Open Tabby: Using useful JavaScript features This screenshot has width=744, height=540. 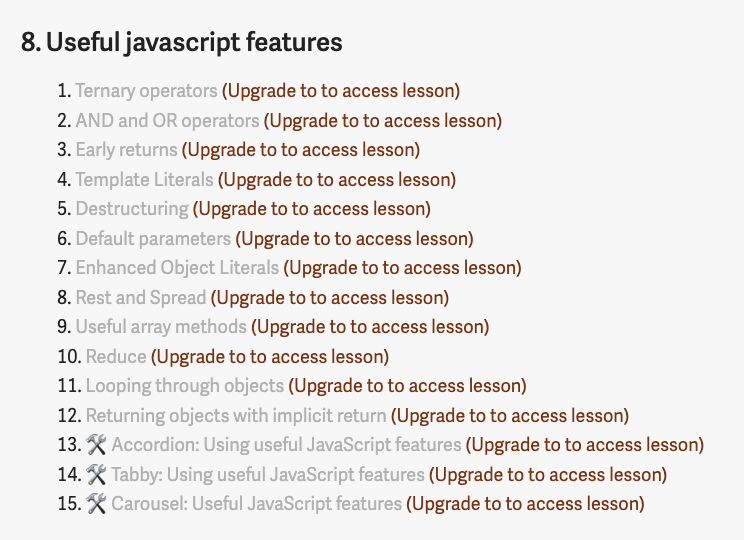(x=268, y=475)
